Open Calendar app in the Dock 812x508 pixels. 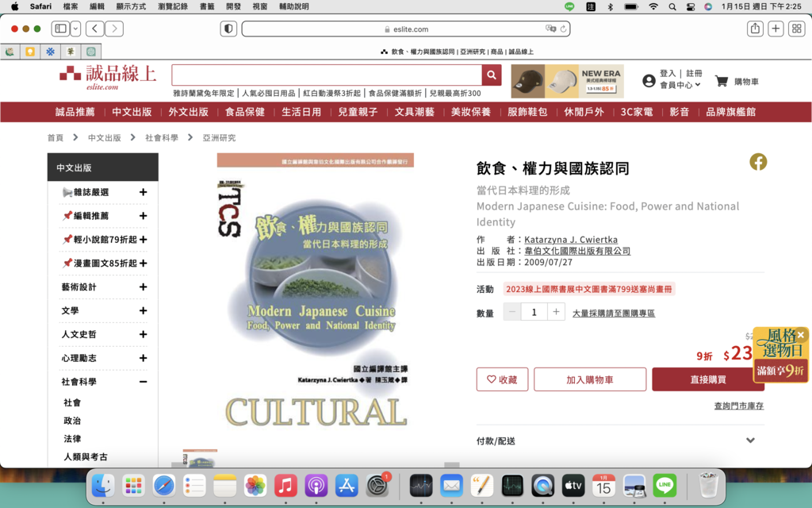[603, 486]
